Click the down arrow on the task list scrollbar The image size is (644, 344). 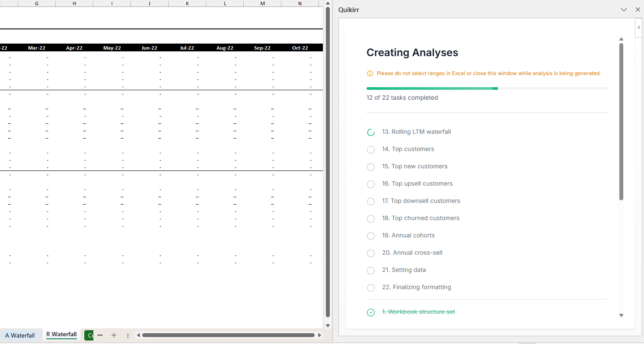tap(621, 315)
